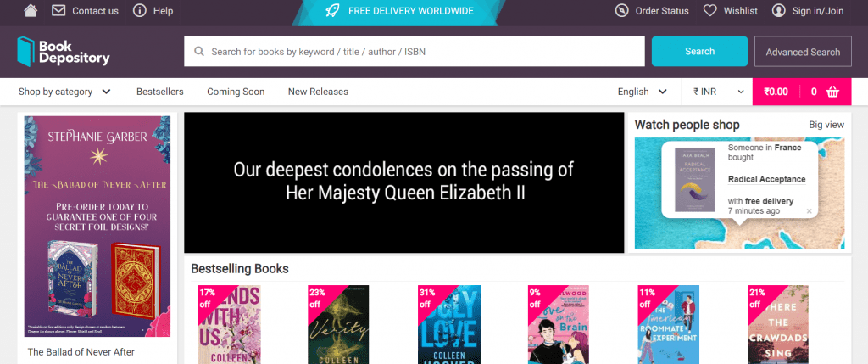The height and width of the screenshot is (364, 868).
Task: Click the Advanced Search button
Action: [803, 52]
